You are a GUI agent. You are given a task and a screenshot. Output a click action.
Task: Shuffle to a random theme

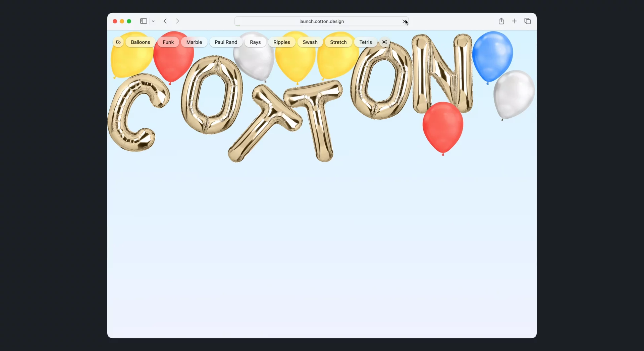click(x=384, y=42)
